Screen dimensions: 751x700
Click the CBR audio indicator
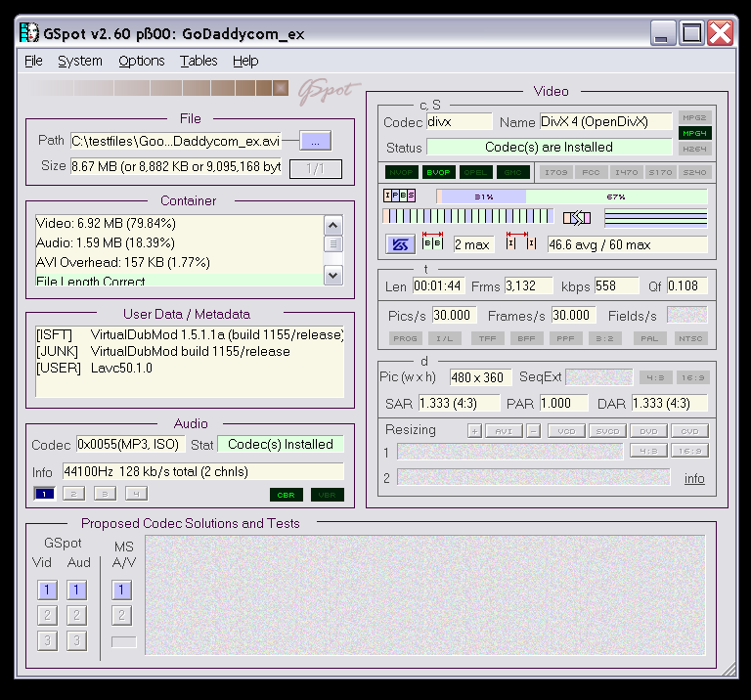coord(286,495)
